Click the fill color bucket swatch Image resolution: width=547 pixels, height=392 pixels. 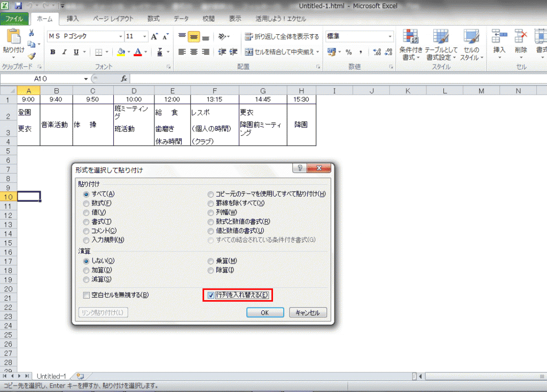coord(121,52)
